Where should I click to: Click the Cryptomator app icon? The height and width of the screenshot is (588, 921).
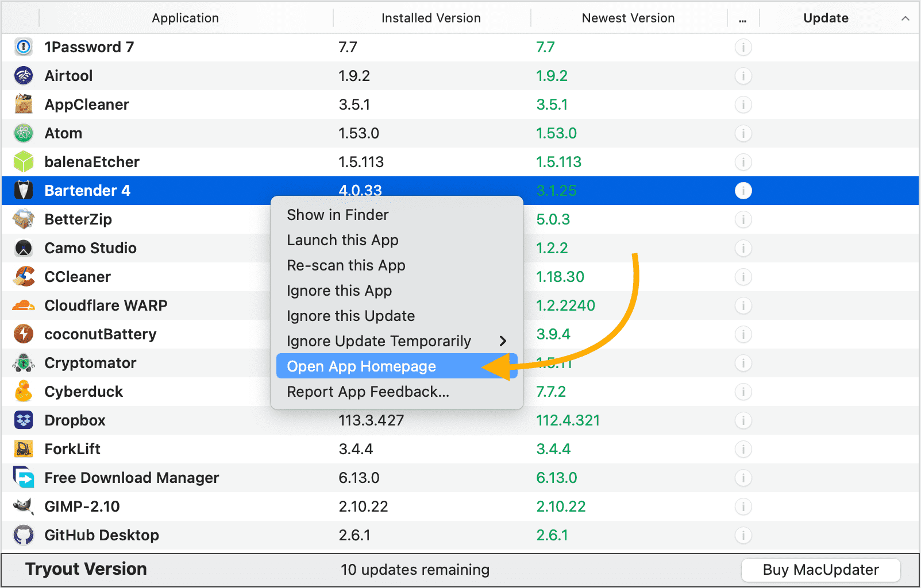click(24, 363)
